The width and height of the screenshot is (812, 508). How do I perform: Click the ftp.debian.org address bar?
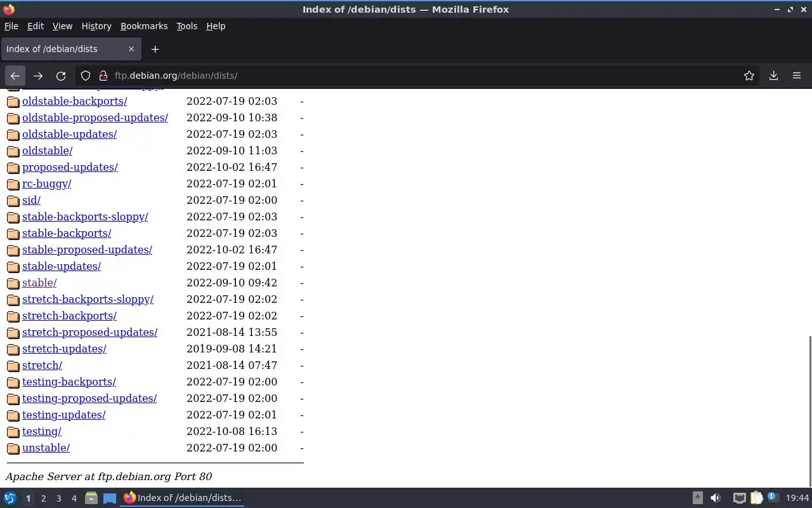click(419, 76)
